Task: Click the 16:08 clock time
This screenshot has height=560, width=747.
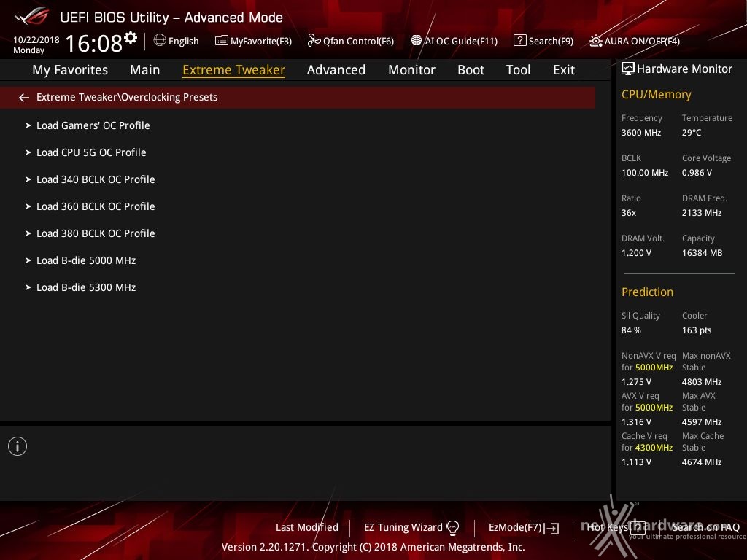Action: (94, 43)
